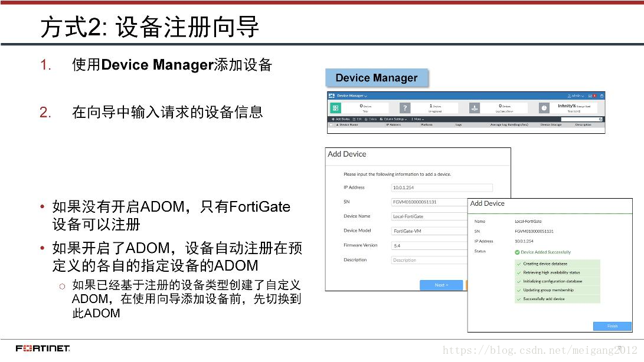Image resolution: width=644 pixels, height=362 pixels.
Task: Click the Unregistered devices question mark icon
Action: [x=405, y=108]
